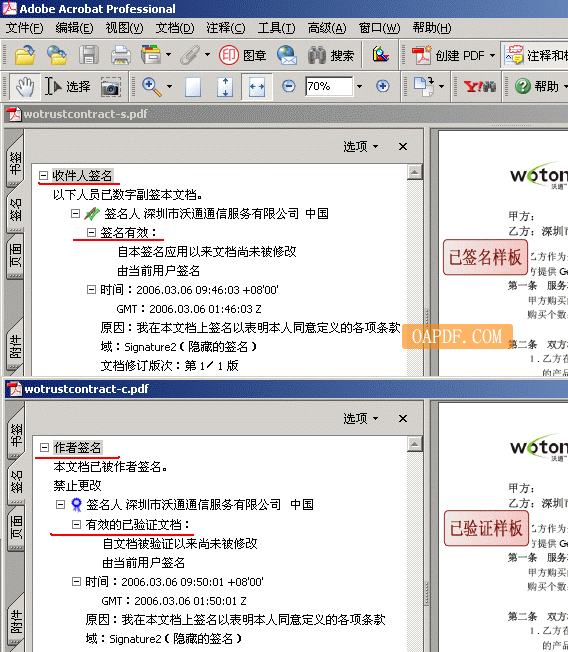The height and width of the screenshot is (652, 568).
Task: Click the open web page icon
Action: coord(57,55)
